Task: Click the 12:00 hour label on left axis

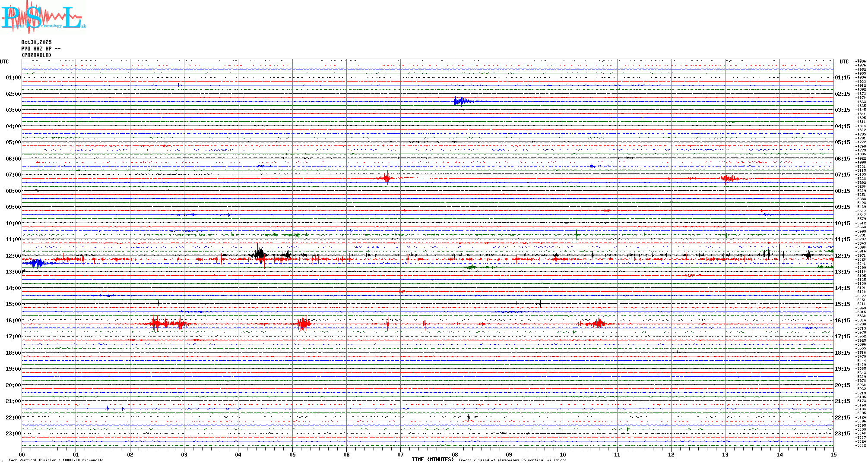Action: click(x=13, y=256)
